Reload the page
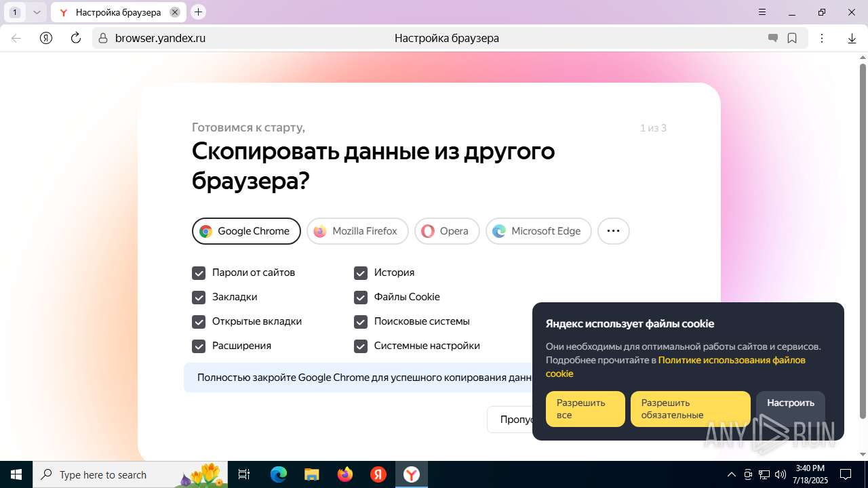Screen dimensions: 868x488 click(76, 38)
